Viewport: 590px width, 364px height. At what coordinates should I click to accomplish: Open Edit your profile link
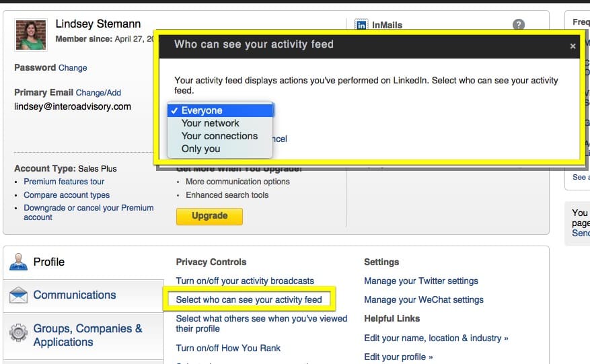[398, 357]
